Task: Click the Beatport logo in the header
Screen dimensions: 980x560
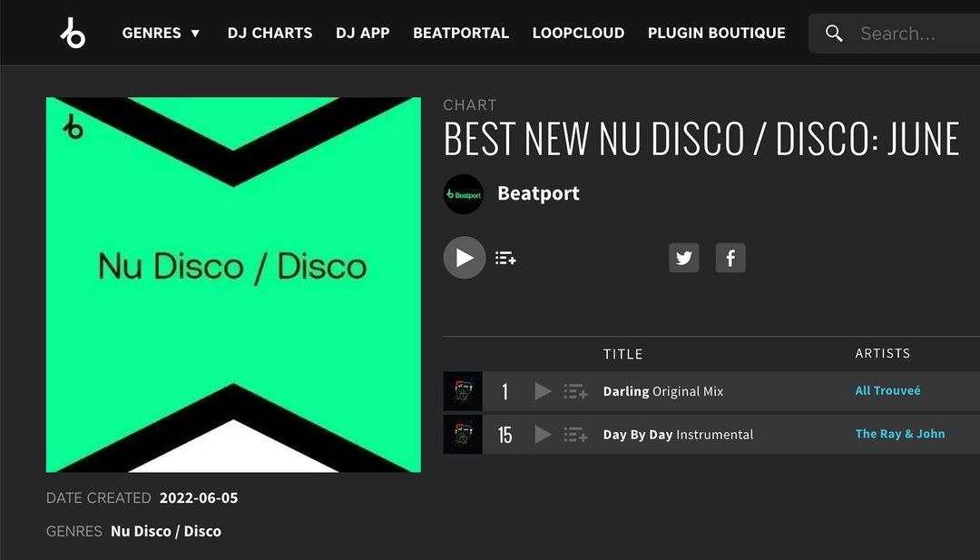Action: click(73, 33)
